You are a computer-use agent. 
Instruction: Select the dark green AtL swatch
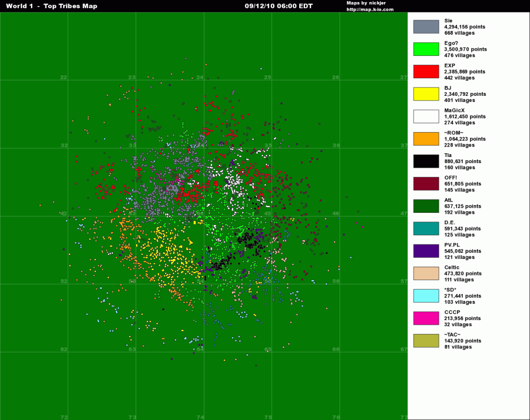(x=426, y=206)
